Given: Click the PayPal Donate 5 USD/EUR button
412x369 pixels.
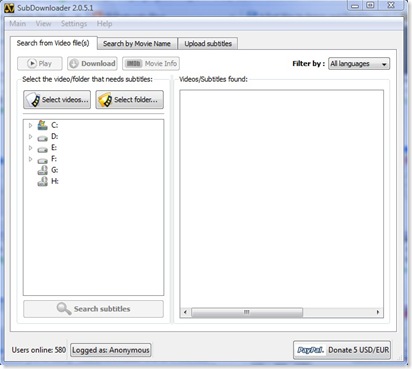Looking at the screenshot, I should (x=342, y=350).
